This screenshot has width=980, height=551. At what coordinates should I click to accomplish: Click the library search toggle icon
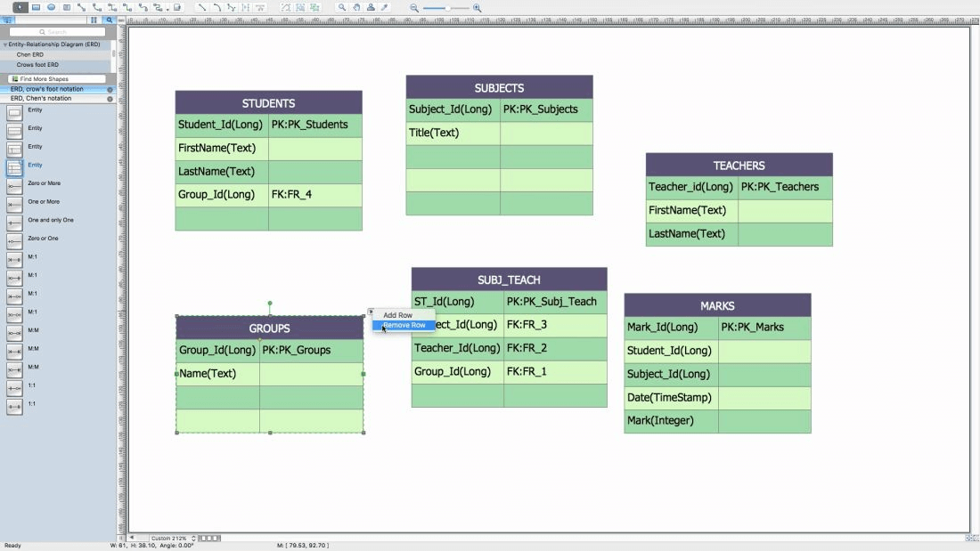[109, 20]
